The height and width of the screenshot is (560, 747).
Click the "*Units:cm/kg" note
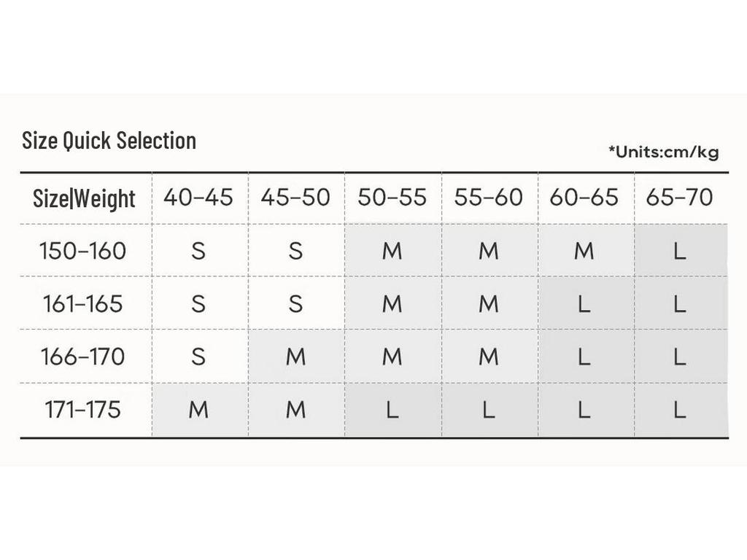[x=663, y=152]
